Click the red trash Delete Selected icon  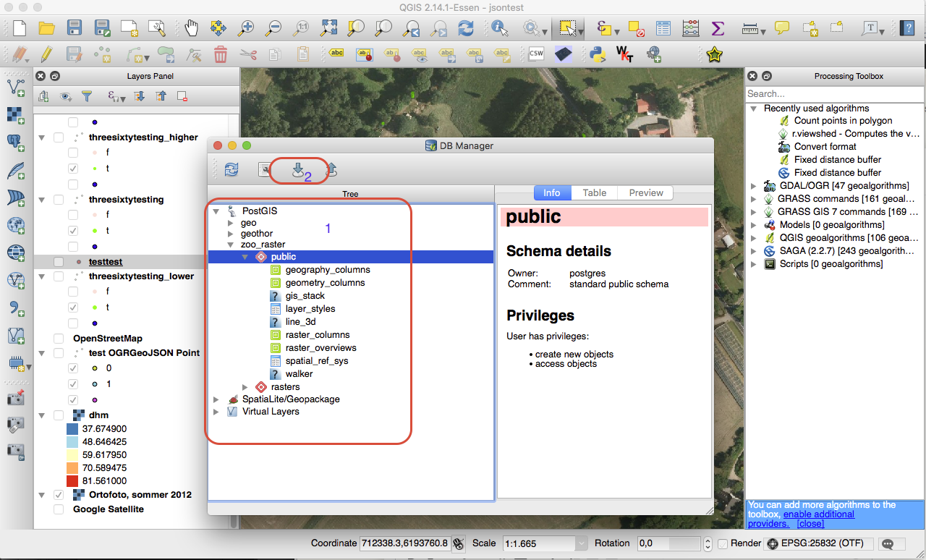(x=221, y=54)
